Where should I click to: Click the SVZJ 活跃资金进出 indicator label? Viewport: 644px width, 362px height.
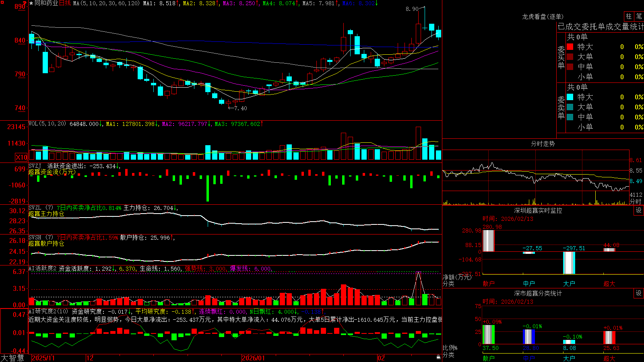pyautogui.click(x=74, y=166)
